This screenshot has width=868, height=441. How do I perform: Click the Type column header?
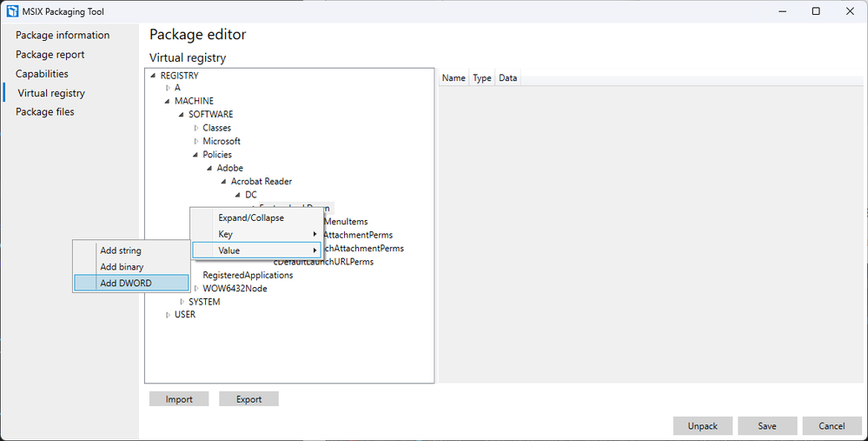pos(482,78)
